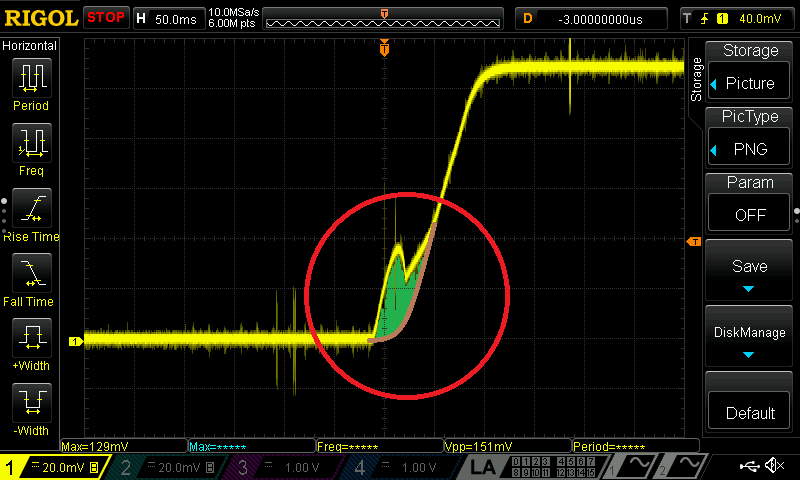The width and height of the screenshot is (800, 480).
Task: Select the +Width measurement icon
Action: [31, 338]
